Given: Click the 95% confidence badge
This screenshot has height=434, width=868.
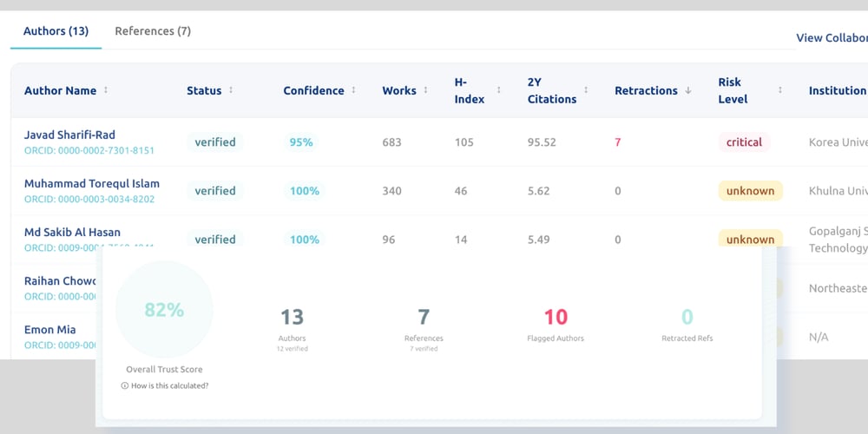Looking at the screenshot, I should [x=300, y=142].
